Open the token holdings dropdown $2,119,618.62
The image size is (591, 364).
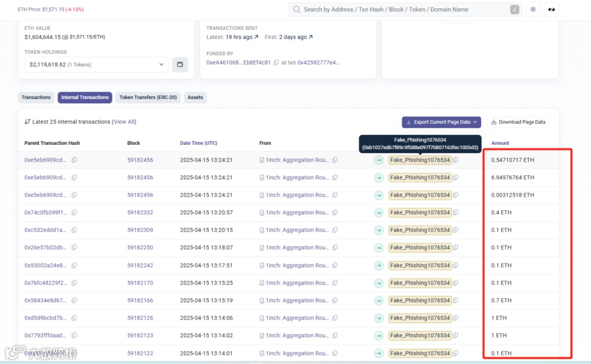(x=96, y=64)
